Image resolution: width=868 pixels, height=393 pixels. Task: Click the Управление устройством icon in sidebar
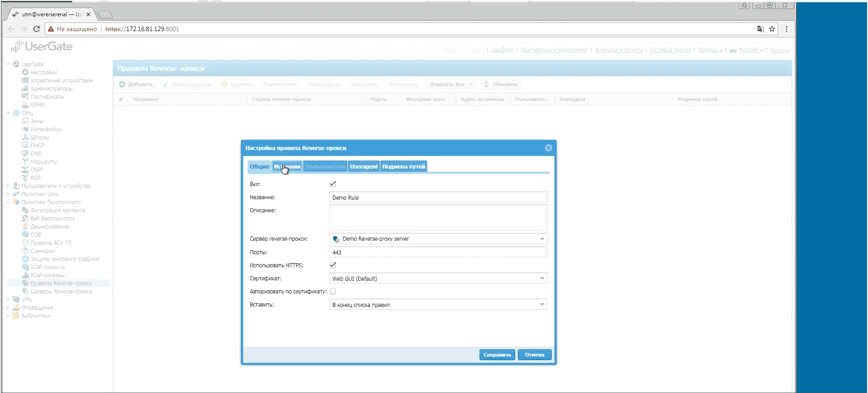coord(25,80)
